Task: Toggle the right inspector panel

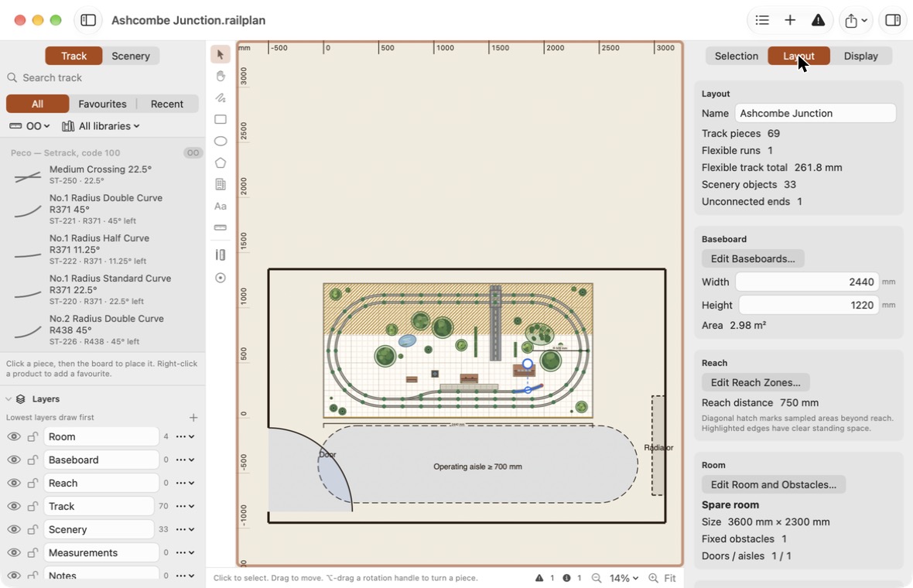Action: pos(893,20)
